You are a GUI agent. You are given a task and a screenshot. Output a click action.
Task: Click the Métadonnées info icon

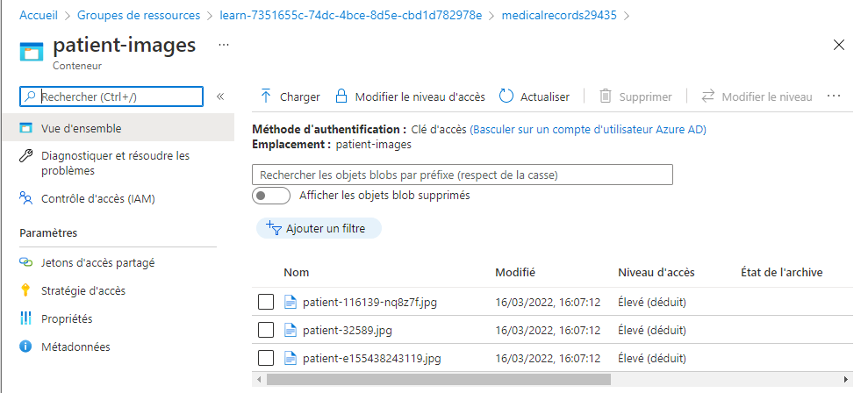(26, 347)
